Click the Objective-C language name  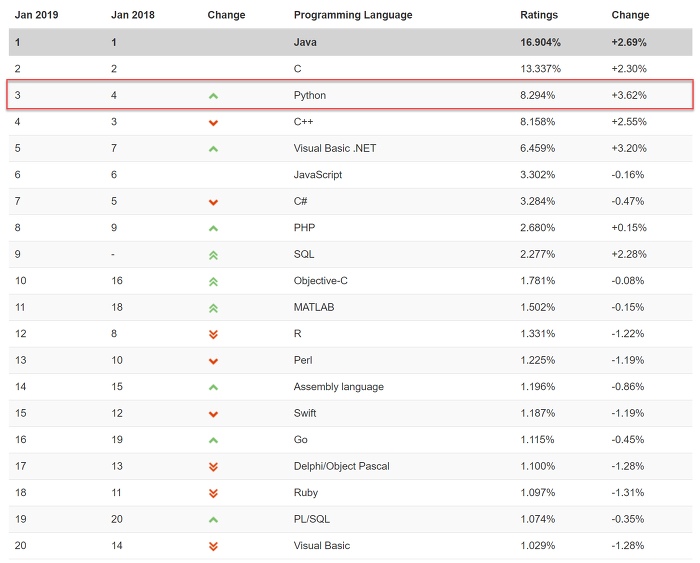pyautogui.click(x=321, y=280)
